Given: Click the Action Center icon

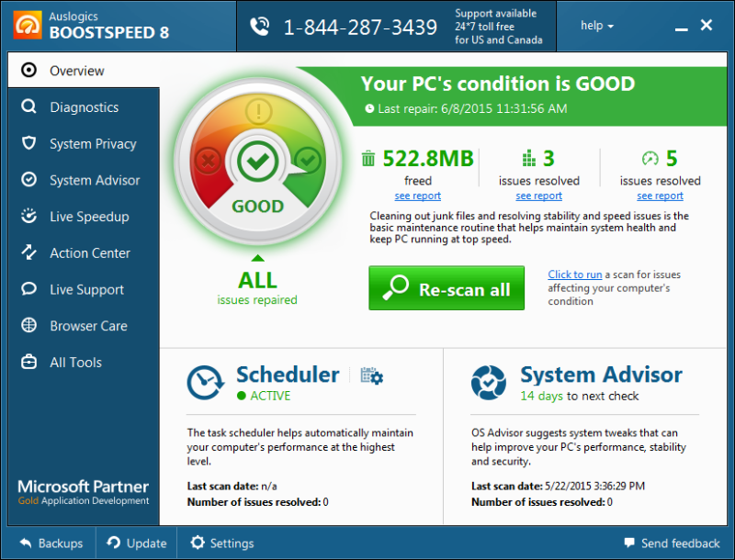Looking at the screenshot, I should click(28, 253).
